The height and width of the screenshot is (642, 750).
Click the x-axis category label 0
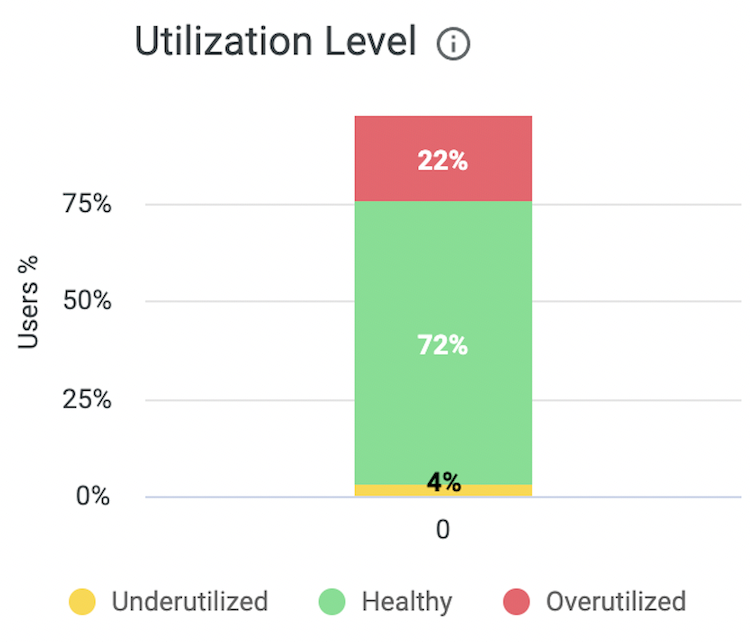tap(443, 530)
